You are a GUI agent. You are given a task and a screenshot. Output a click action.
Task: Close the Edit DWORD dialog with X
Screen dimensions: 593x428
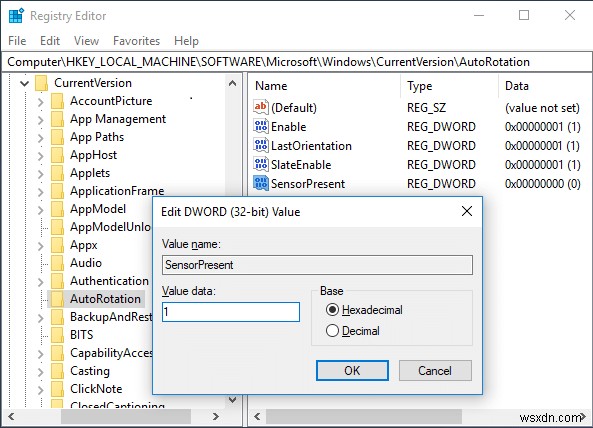pos(467,211)
